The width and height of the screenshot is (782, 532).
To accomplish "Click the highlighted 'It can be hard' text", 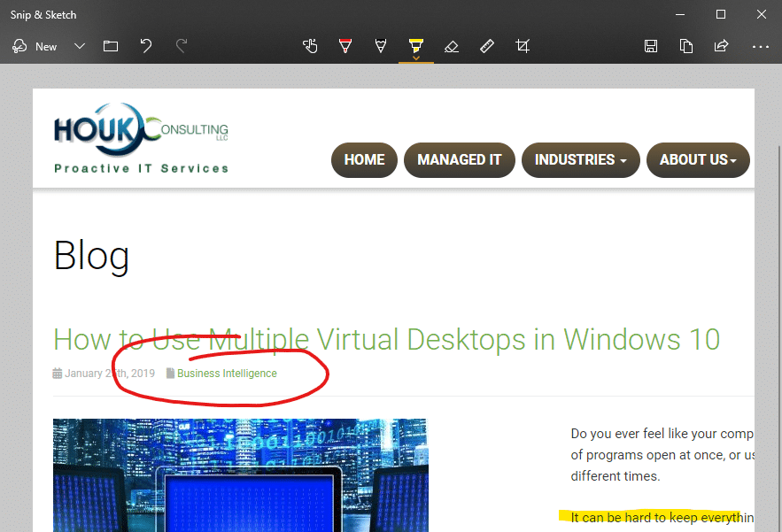I will click(662, 518).
